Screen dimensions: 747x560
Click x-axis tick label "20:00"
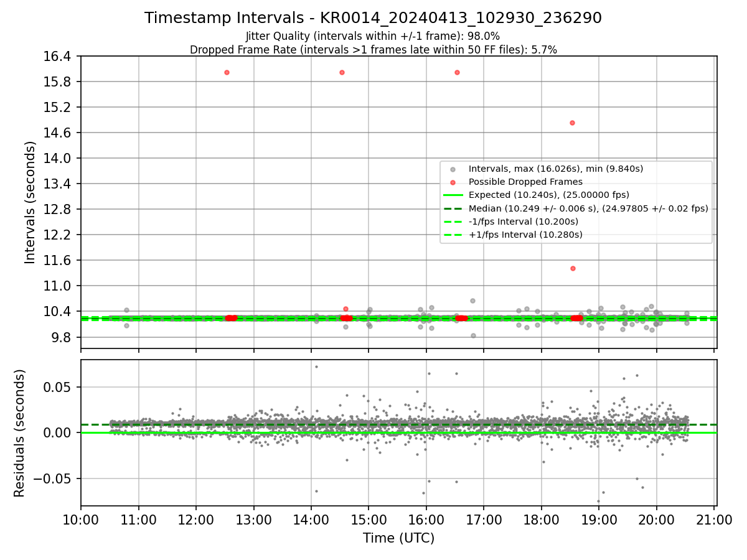click(x=656, y=520)
